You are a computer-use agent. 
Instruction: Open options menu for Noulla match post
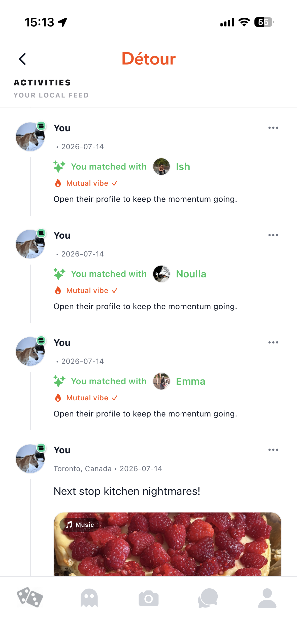coord(273,235)
